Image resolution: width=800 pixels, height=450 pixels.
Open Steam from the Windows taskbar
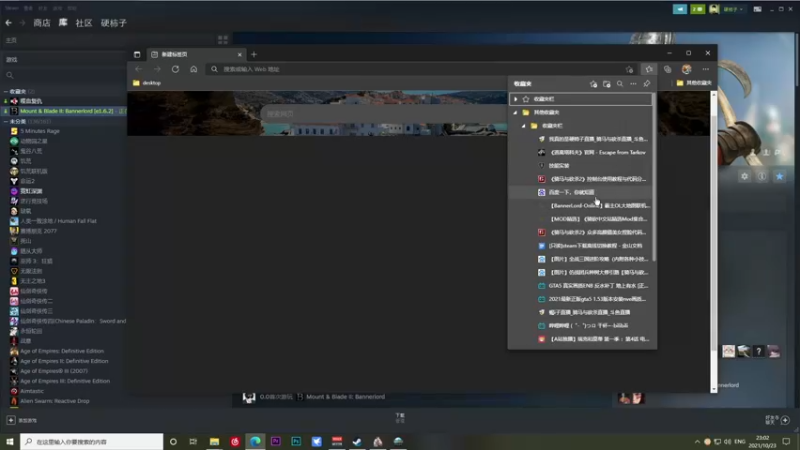click(x=357, y=441)
